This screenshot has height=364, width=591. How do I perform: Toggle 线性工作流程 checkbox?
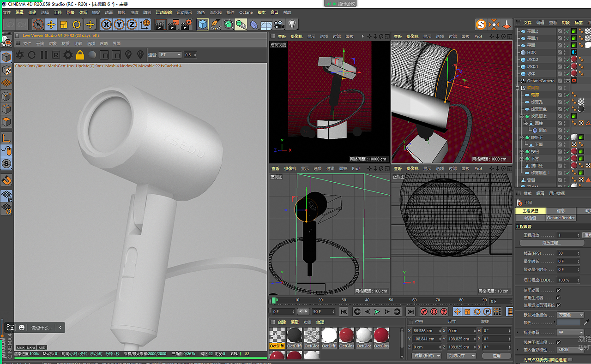pyautogui.click(x=559, y=342)
